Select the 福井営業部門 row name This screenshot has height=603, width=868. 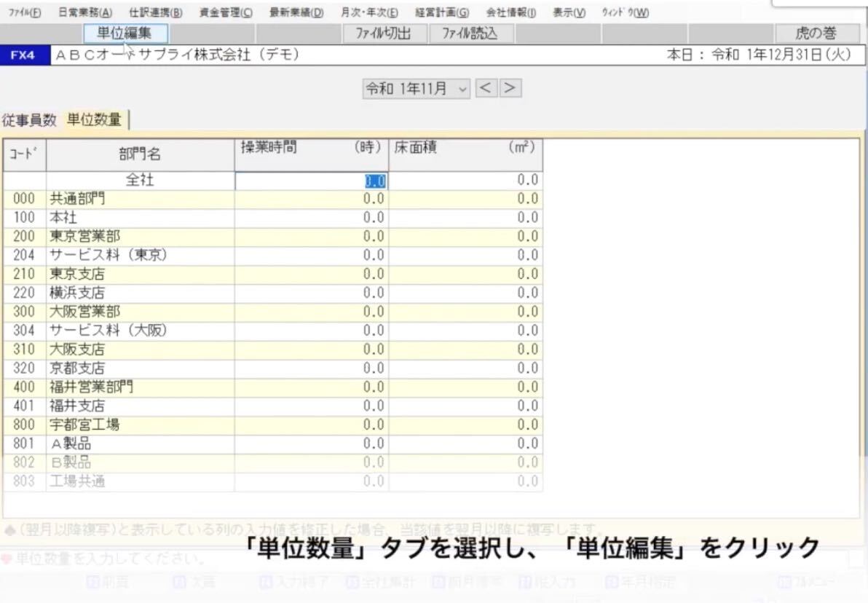pyautogui.click(x=140, y=387)
